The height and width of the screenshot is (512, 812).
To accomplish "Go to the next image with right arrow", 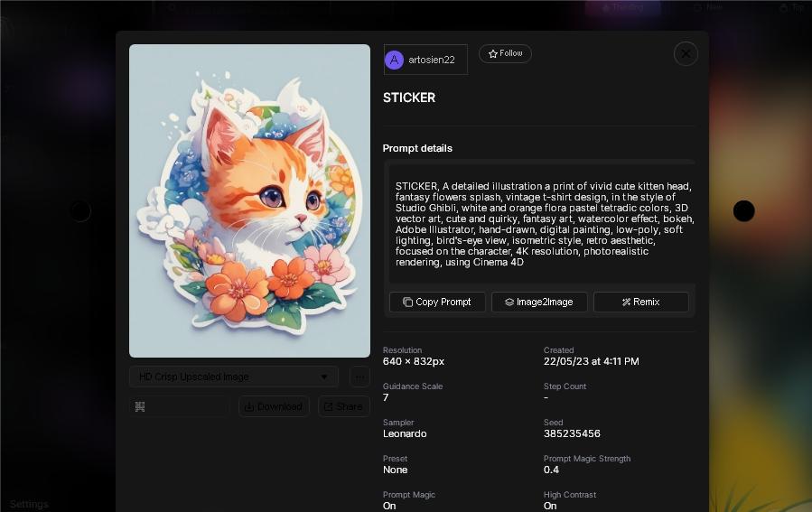I will pos(743,210).
